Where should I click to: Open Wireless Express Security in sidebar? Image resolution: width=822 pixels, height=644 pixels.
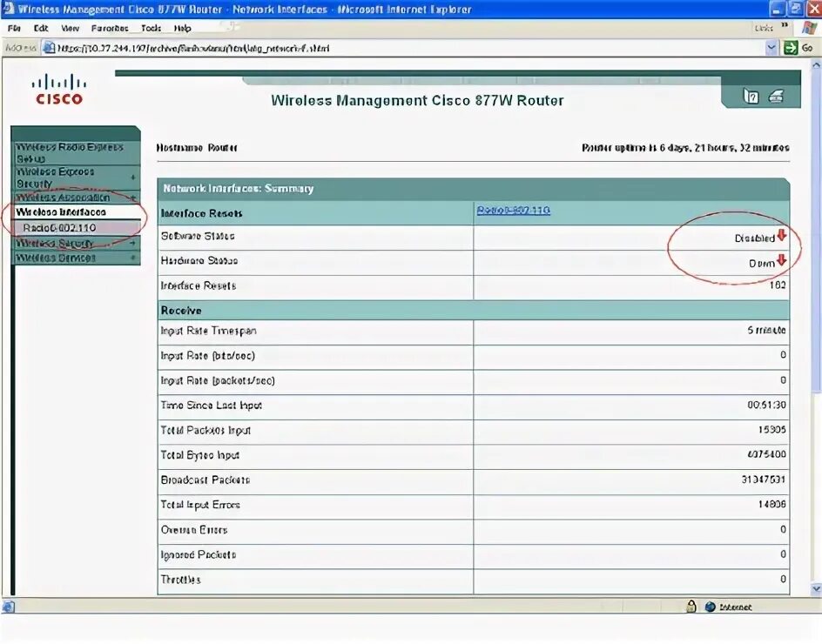(x=76, y=178)
